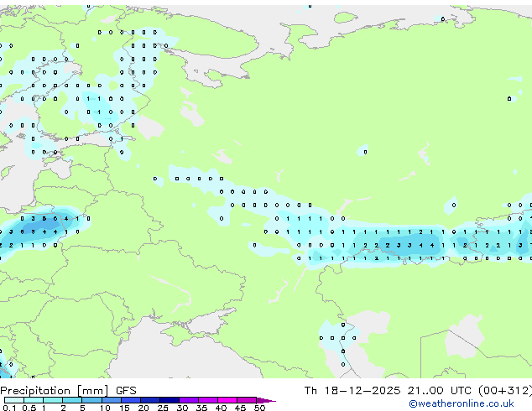Click the 10 legend label
Screen dimensions: 532x411
[x=105, y=408]
